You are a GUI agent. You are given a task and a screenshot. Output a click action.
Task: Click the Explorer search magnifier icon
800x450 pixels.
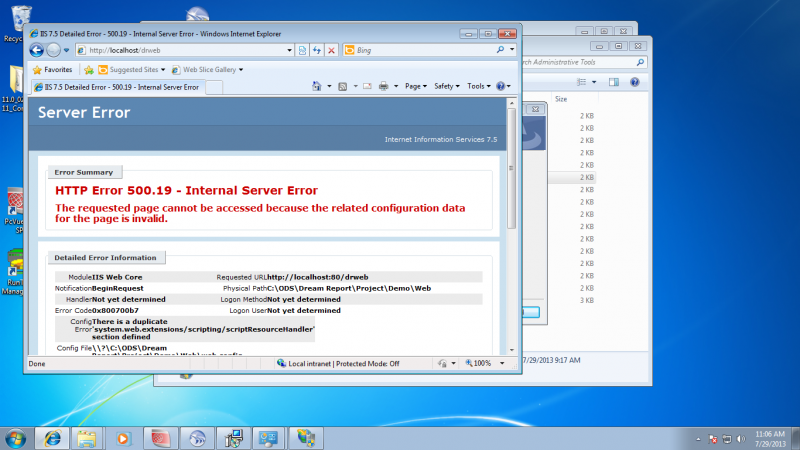pyautogui.click(x=640, y=62)
